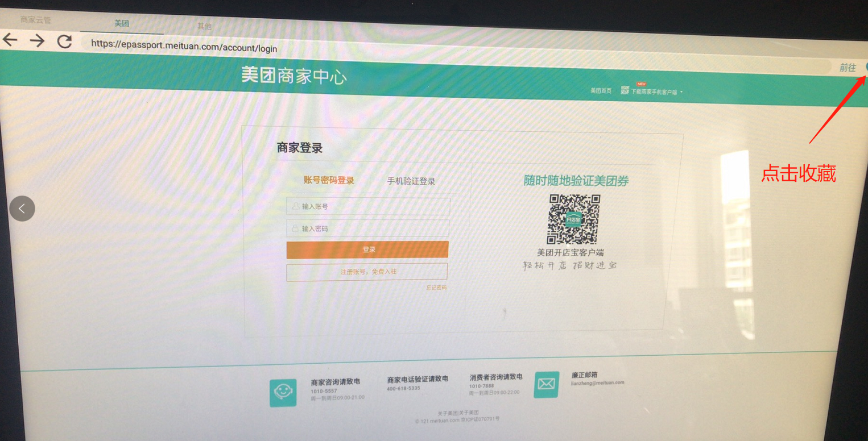This screenshot has height=441, width=868.
Task: Click the phone number 1010-5557
Action: (324, 391)
